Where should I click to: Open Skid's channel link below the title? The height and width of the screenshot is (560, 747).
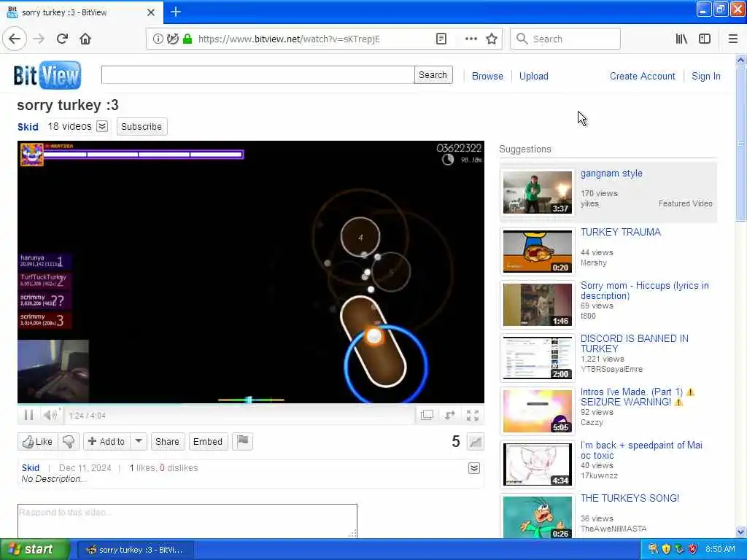[28, 127]
